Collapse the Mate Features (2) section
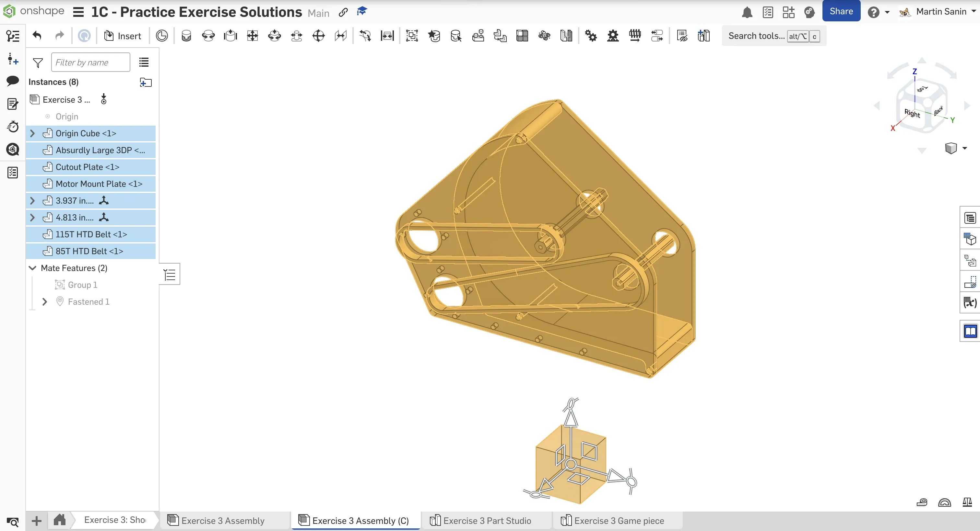Image resolution: width=980 pixels, height=531 pixels. [32, 268]
